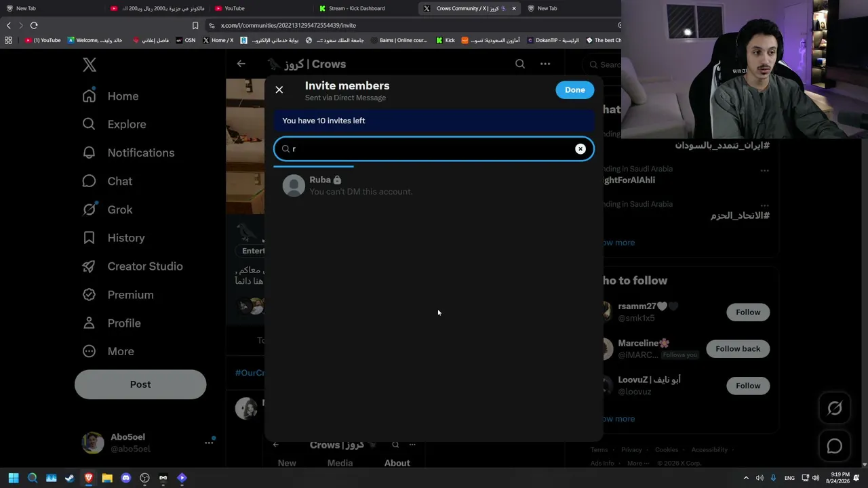Open the Baims Online courses bookmark

pyautogui.click(x=399, y=40)
